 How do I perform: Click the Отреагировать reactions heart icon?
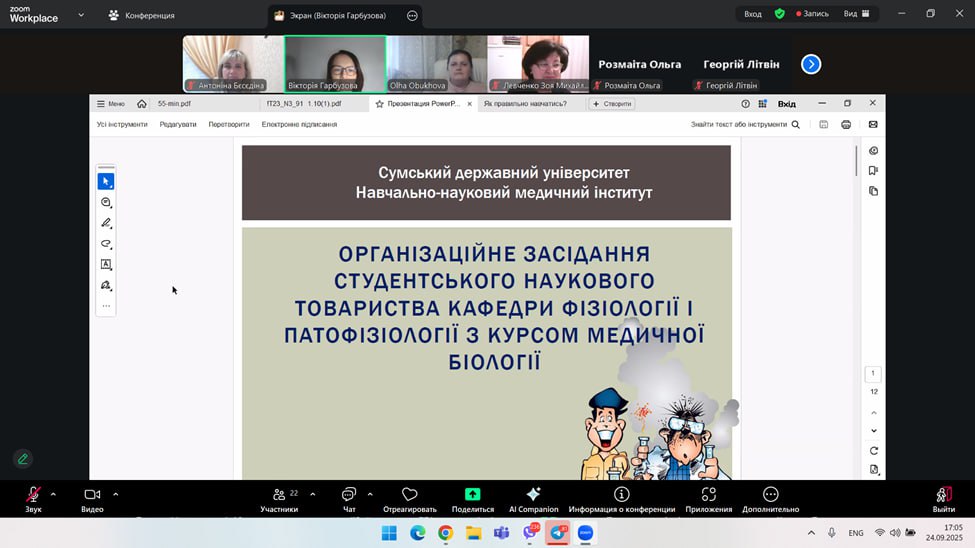409,495
